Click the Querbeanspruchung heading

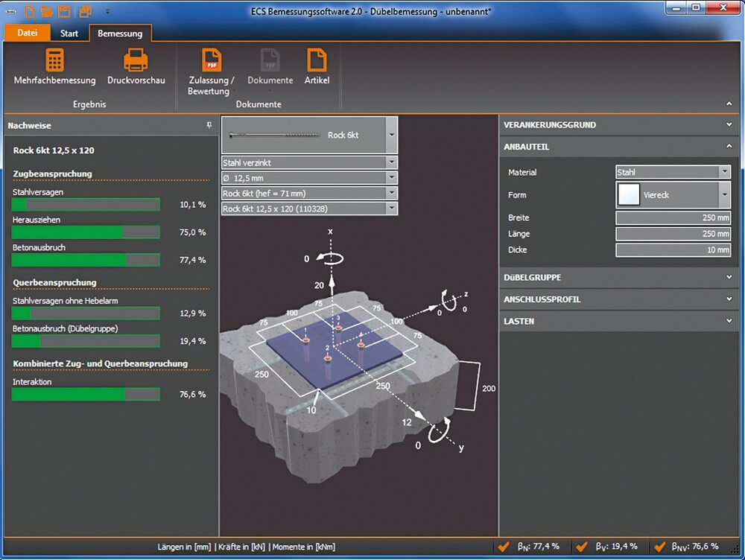coord(54,283)
